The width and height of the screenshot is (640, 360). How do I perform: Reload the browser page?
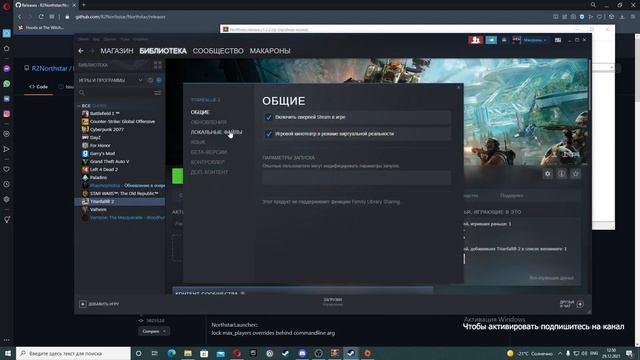pyautogui.click(x=41, y=17)
